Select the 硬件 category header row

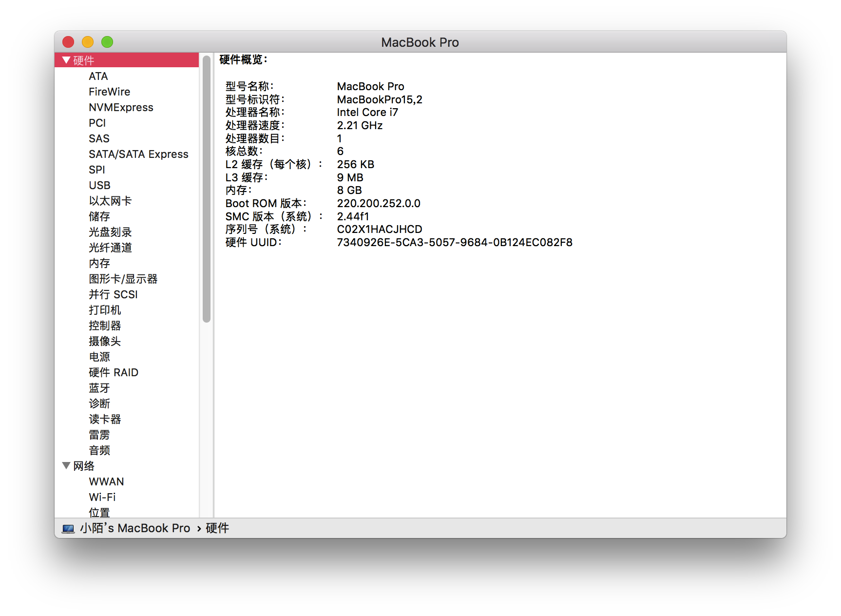coord(127,60)
